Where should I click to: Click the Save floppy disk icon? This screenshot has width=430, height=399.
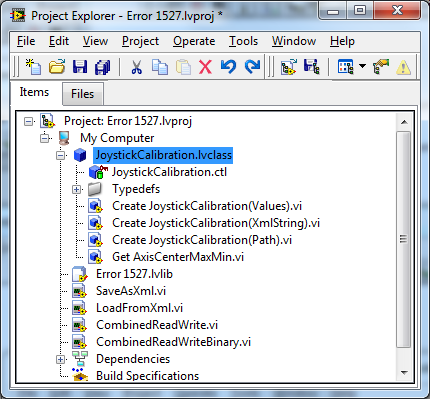[x=80, y=67]
